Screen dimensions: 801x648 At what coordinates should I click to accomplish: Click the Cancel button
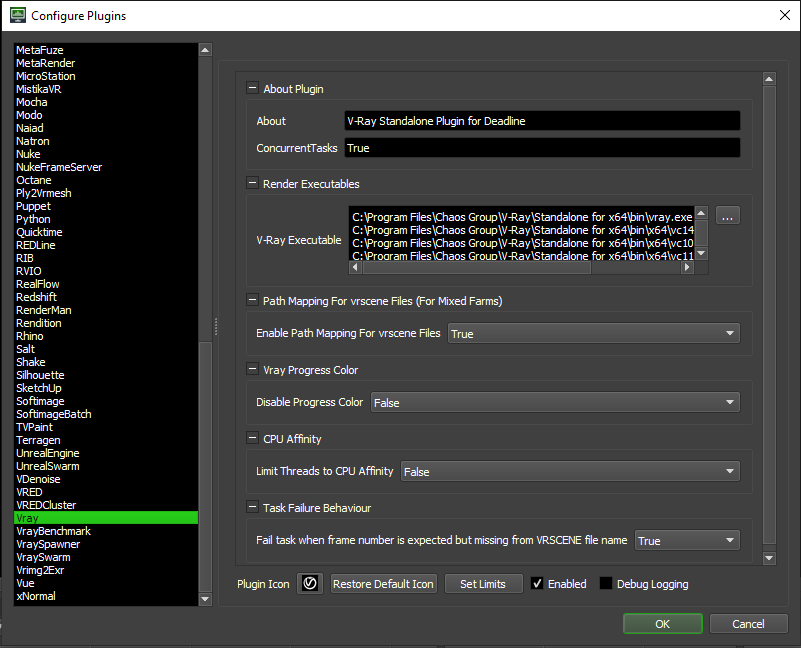point(748,623)
